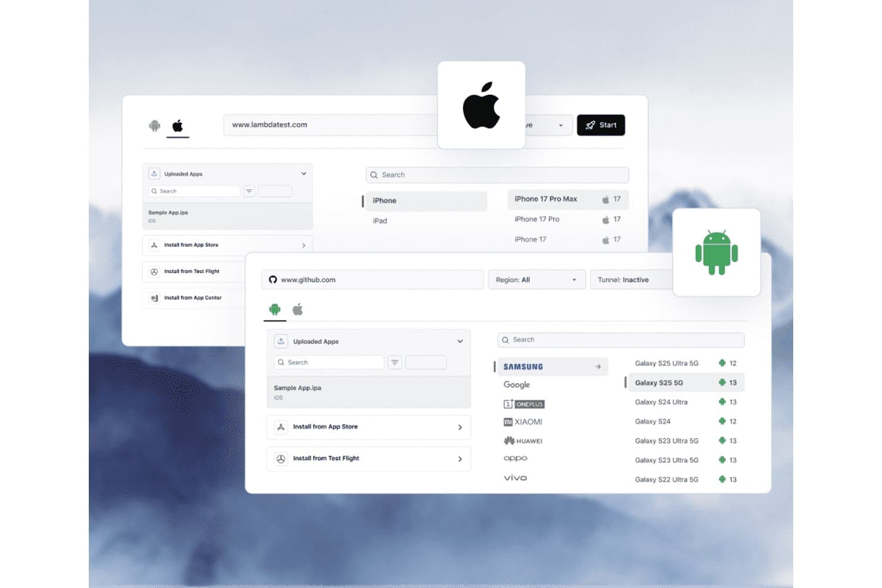
Task: Click the Start button with rocket
Action: pyautogui.click(x=601, y=125)
